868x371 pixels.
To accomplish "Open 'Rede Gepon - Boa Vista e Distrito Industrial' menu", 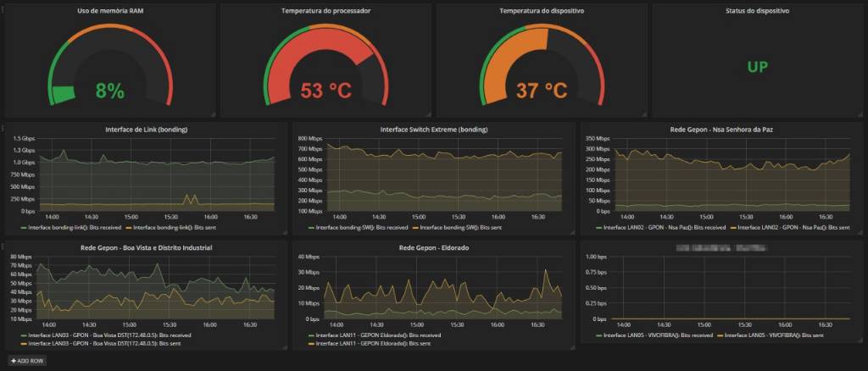I will point(146,247).
